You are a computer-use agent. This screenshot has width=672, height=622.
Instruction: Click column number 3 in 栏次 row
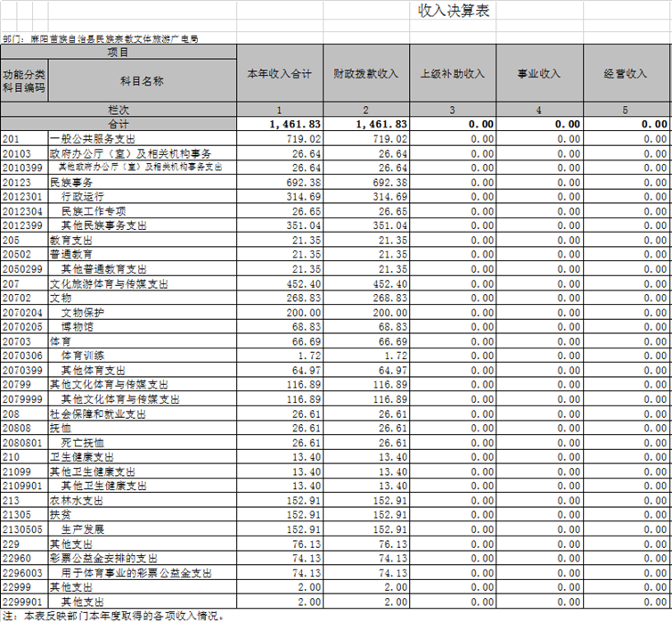point(452,110)
